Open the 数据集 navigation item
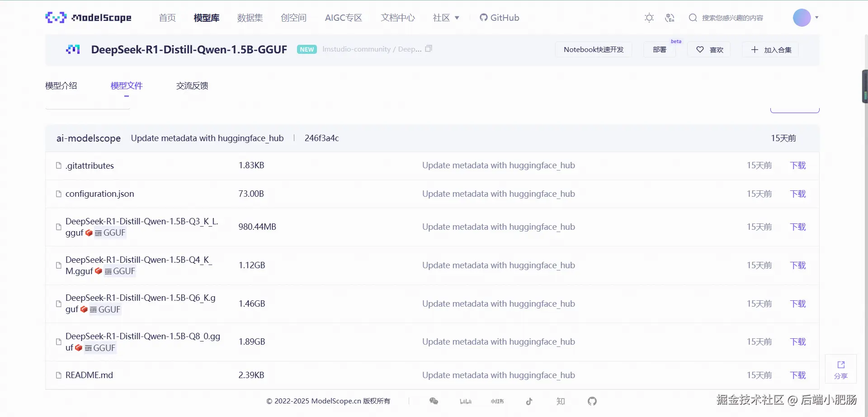 [x=250, y=18]
